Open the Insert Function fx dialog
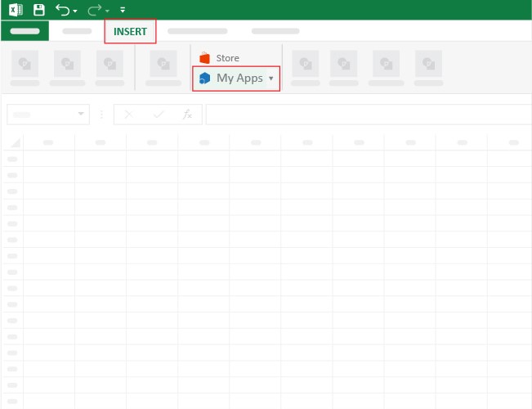The height and width of the screenshot is (409, 532). click(x=187, y=115)
